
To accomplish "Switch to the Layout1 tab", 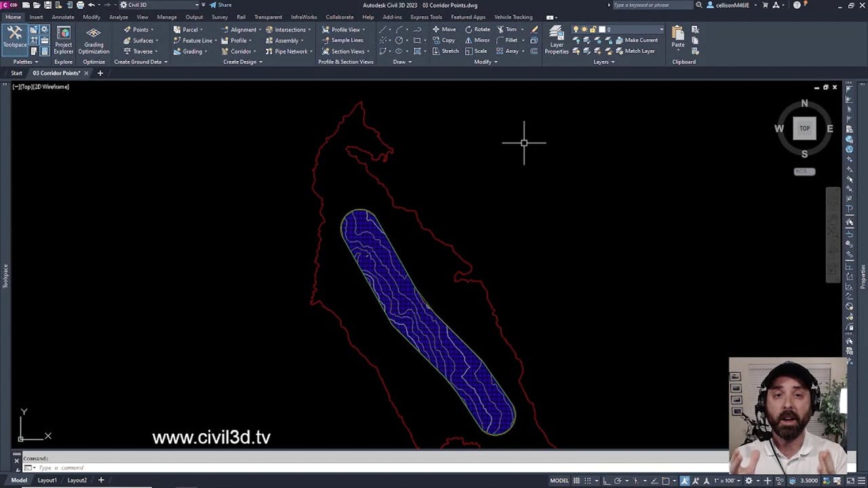I will (x=47, y=480).
